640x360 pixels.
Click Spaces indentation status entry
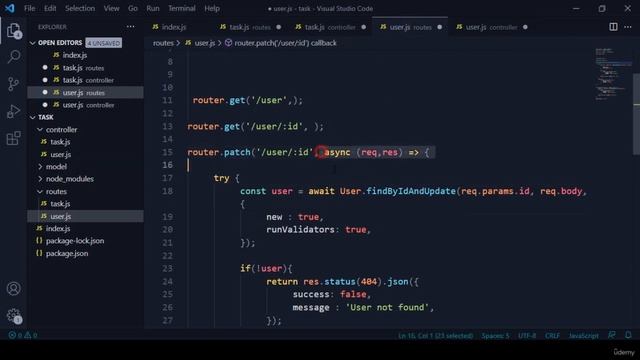pos(495,336)
